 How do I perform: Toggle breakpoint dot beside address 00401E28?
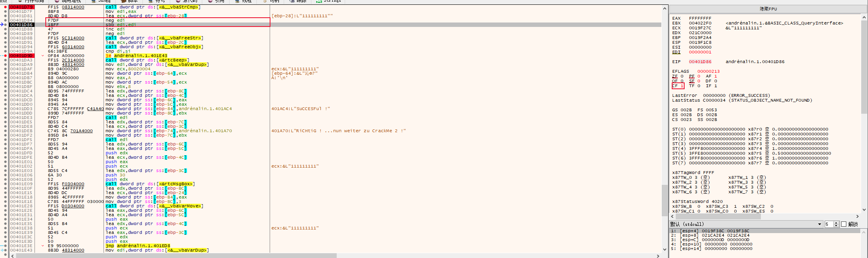pyautogui.click(x=5, y=206)
